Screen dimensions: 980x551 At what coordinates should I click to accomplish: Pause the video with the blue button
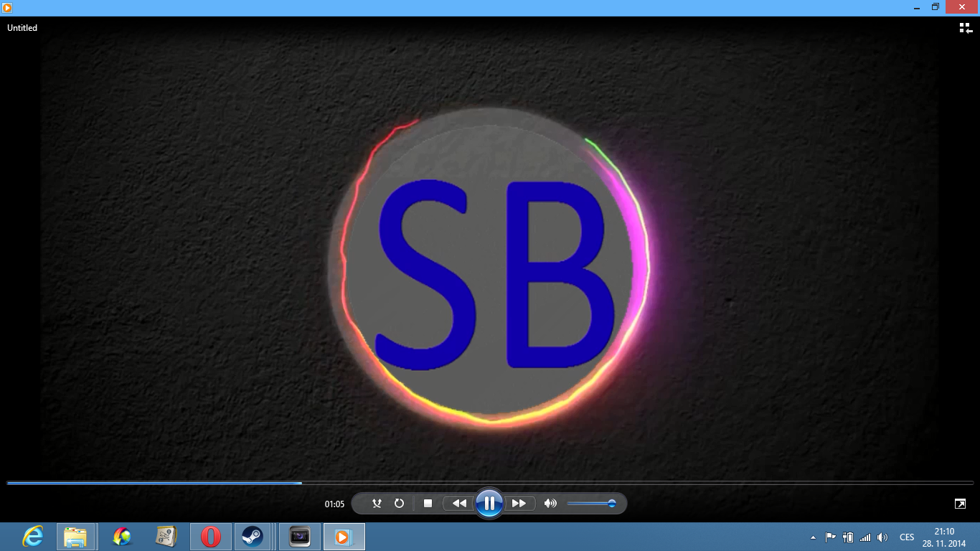pos(489,504)
